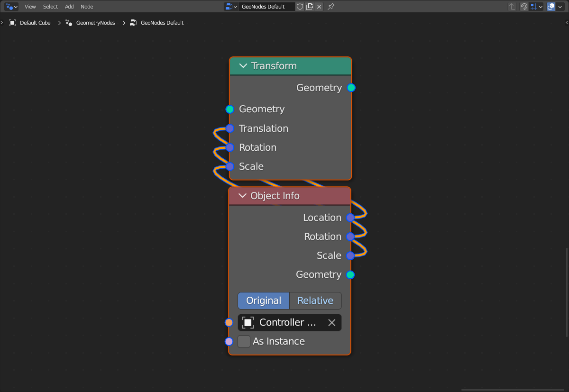Pin the node tree with pin icon
The width and height of the screenshot is (569, 392).
[x=331, y=7]
